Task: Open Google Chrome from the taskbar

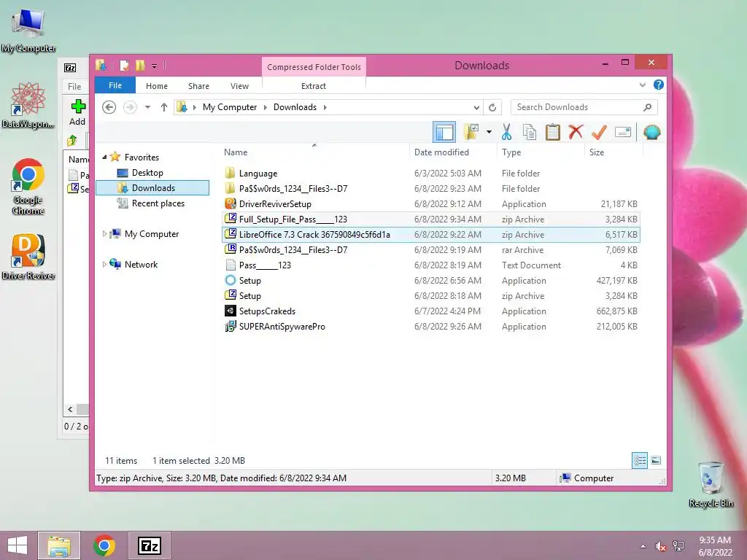Action: point(104,545)
